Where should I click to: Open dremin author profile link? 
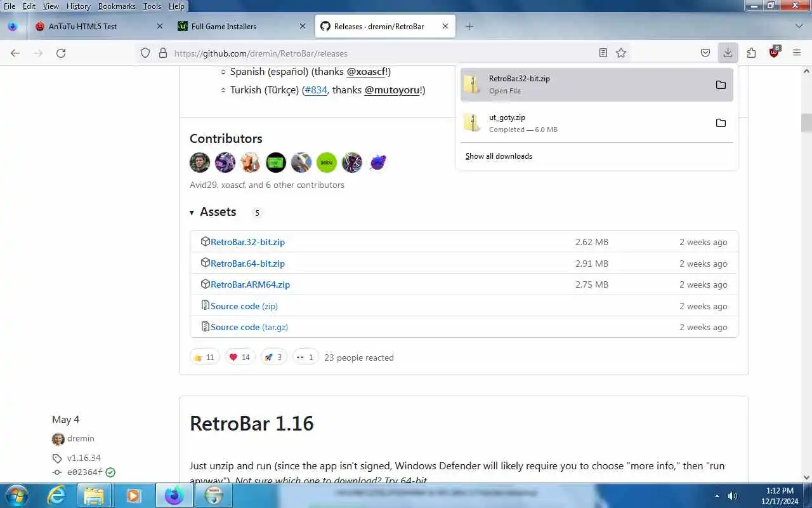81,439
